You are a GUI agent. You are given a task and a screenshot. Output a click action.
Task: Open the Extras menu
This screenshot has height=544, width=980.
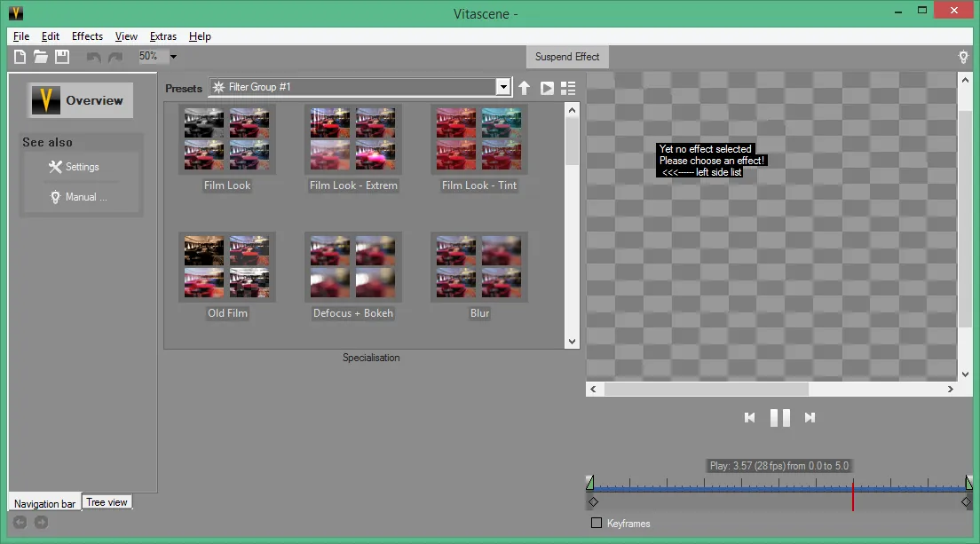(x=163, y=36)
